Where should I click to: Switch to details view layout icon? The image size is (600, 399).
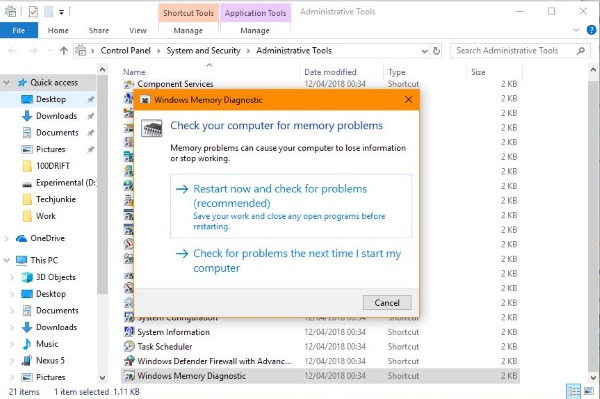pyautogui.click(x=574, y=391)
